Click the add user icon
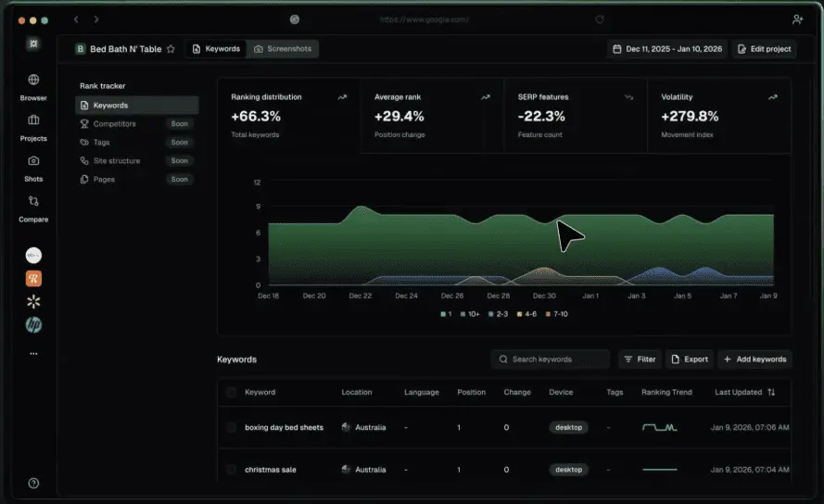Screen dimensions: 824x504 [797, 19]
